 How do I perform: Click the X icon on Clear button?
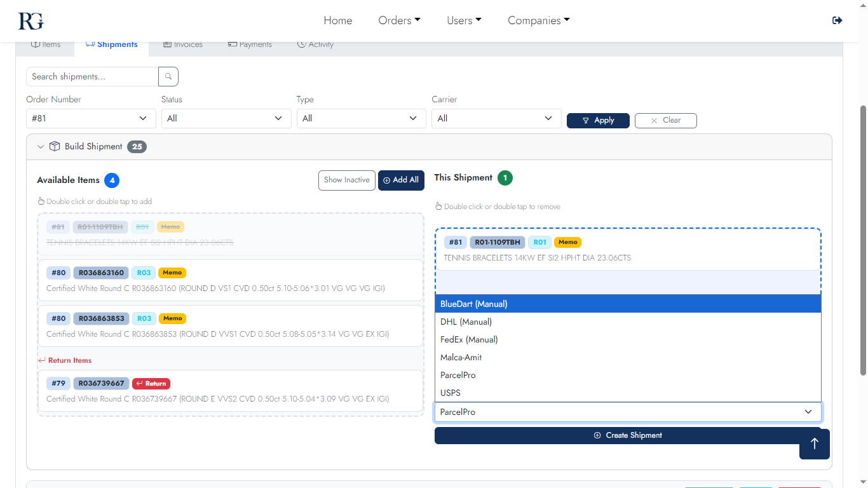654,121
